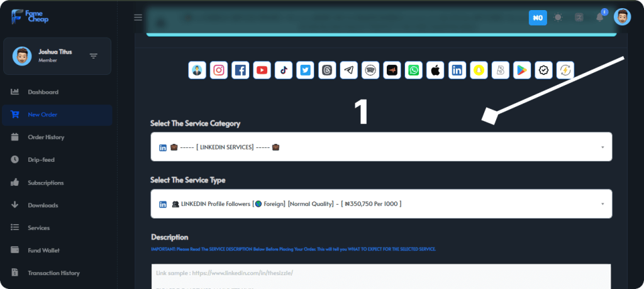Click the description box with LinkedIn link sample
Image resolution: width=644 pixels, height=289 pixels.
coord(381,276)
